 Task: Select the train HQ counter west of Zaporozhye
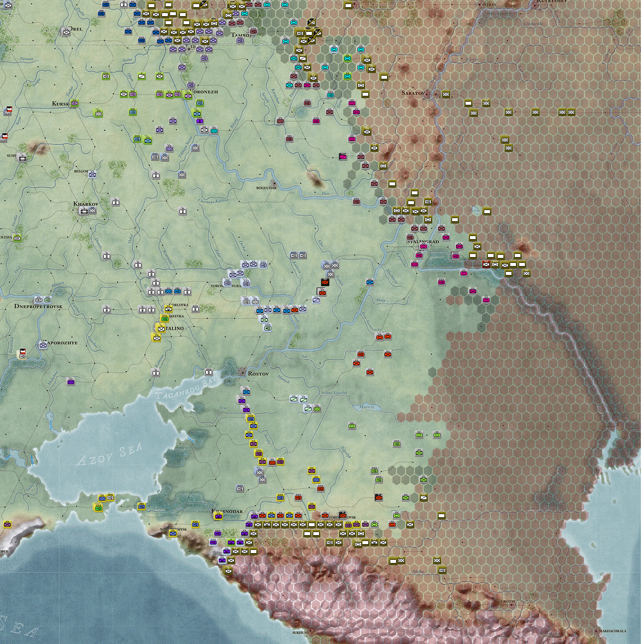22,354
